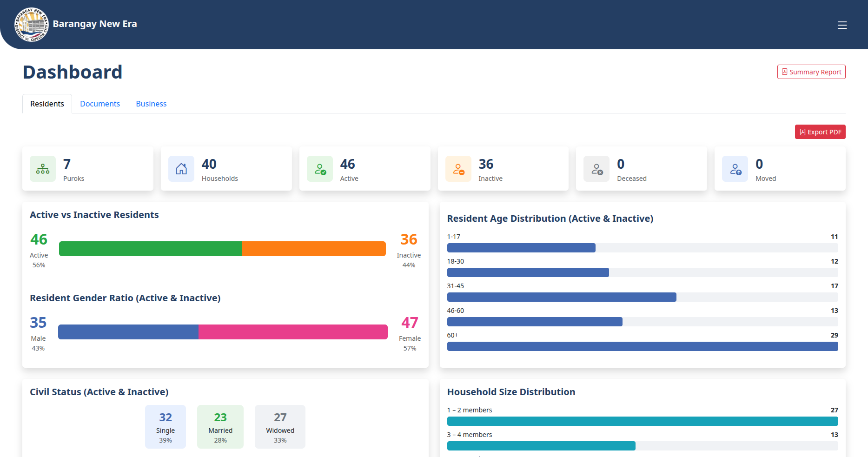The width and height of the screenshot is (868, 457).
Task: Click the blue Male segment of gender bar
Action: click(128, 332)
